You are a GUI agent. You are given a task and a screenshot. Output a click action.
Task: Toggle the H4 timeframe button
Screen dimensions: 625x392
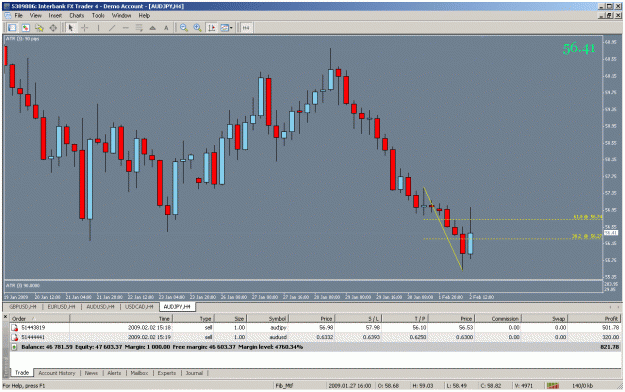click(246, 28)
